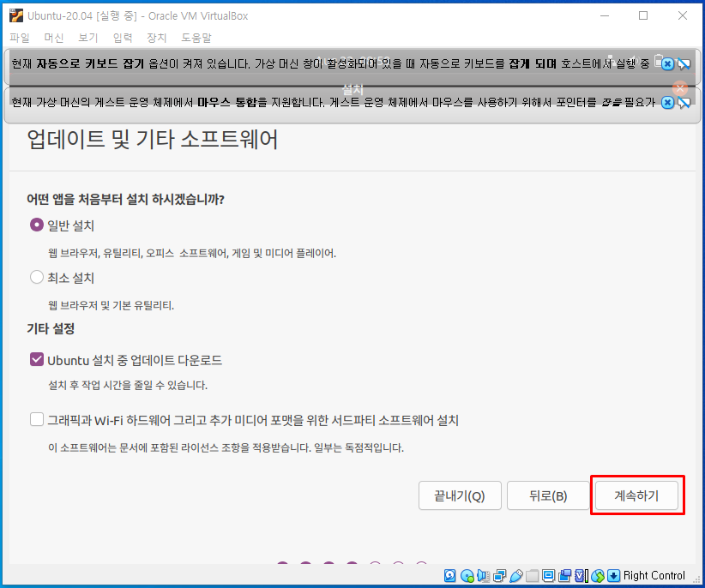
Task: Click the VirtualBox title bar app icon
Action: 16,15
